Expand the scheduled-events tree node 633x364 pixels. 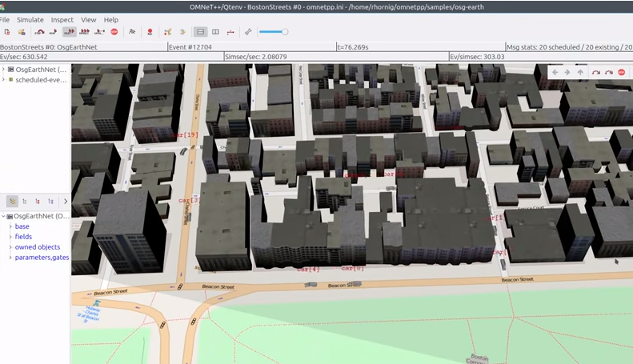point(3,79)
